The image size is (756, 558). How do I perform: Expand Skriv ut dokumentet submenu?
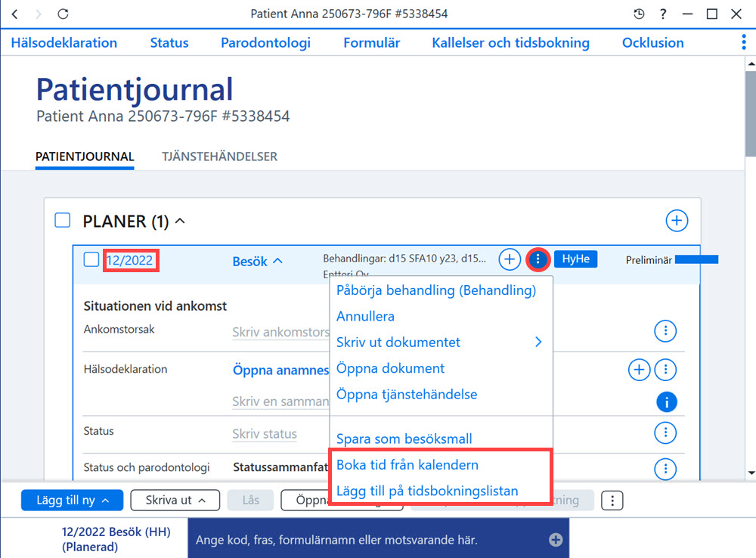click(538, 342)
